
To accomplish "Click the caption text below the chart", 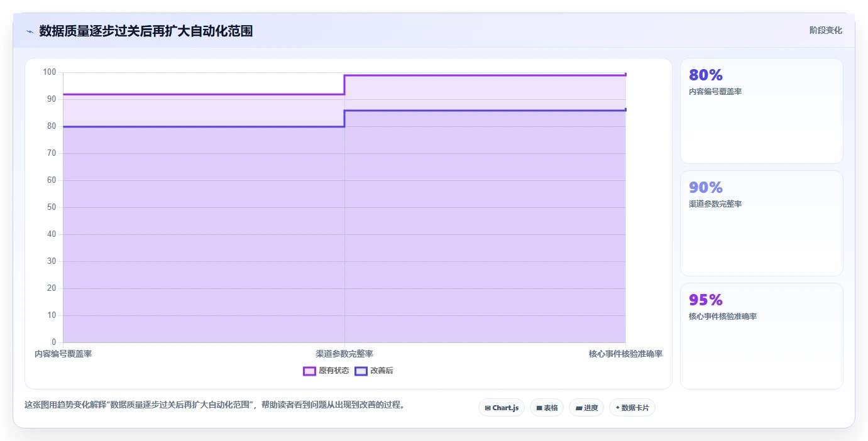I will click(214, 405).
